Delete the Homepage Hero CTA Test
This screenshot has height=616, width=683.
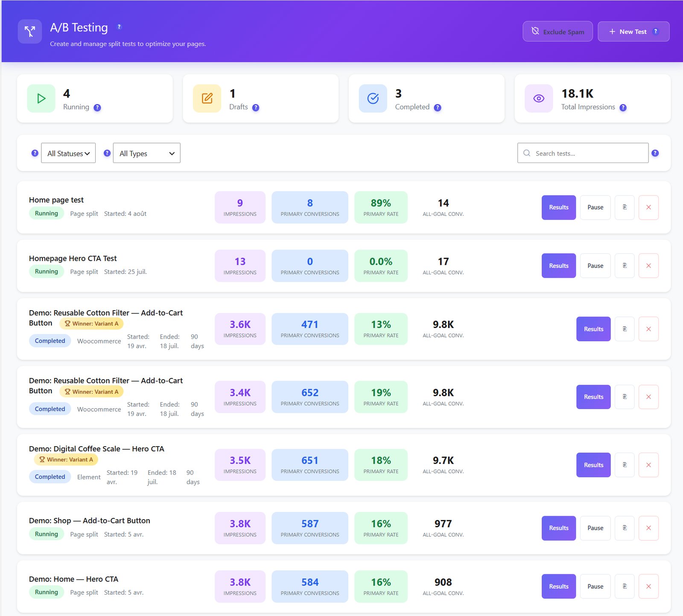point(648,266)
